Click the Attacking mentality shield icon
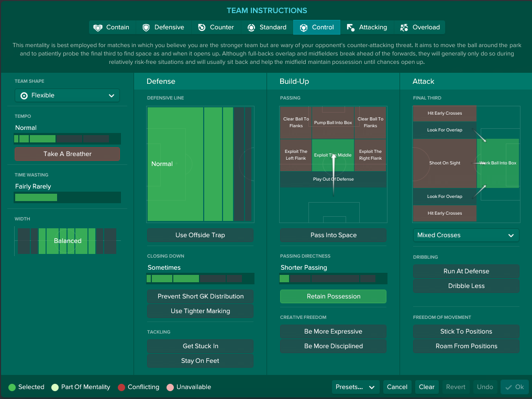532x399 pixels. coord(350,27)
